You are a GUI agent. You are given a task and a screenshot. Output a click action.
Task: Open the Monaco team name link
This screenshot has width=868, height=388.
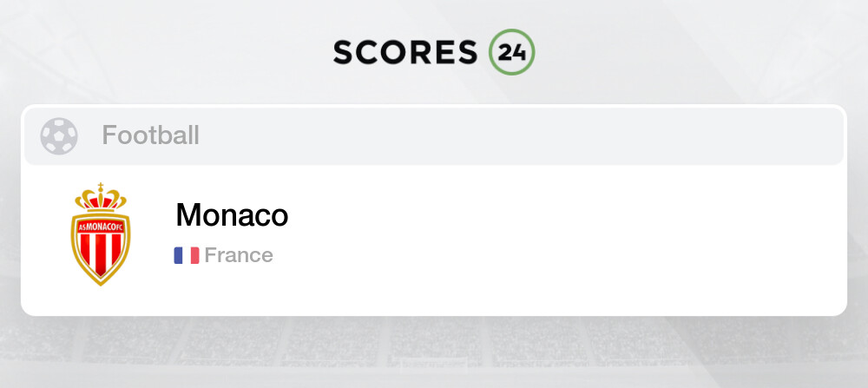[232, 214]
